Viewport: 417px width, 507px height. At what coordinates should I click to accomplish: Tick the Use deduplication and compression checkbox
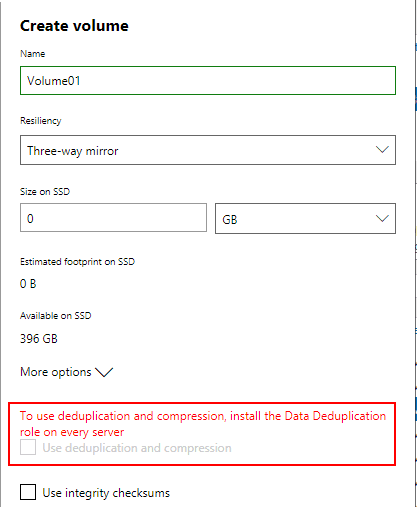(28, 447)
